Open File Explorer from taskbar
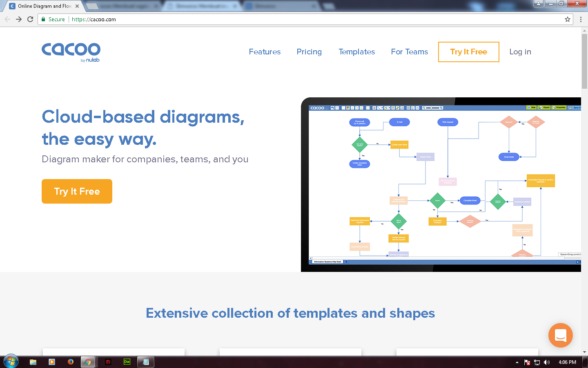Image resolution: width=588 pixels, height=368 pixels. [33, 362]
